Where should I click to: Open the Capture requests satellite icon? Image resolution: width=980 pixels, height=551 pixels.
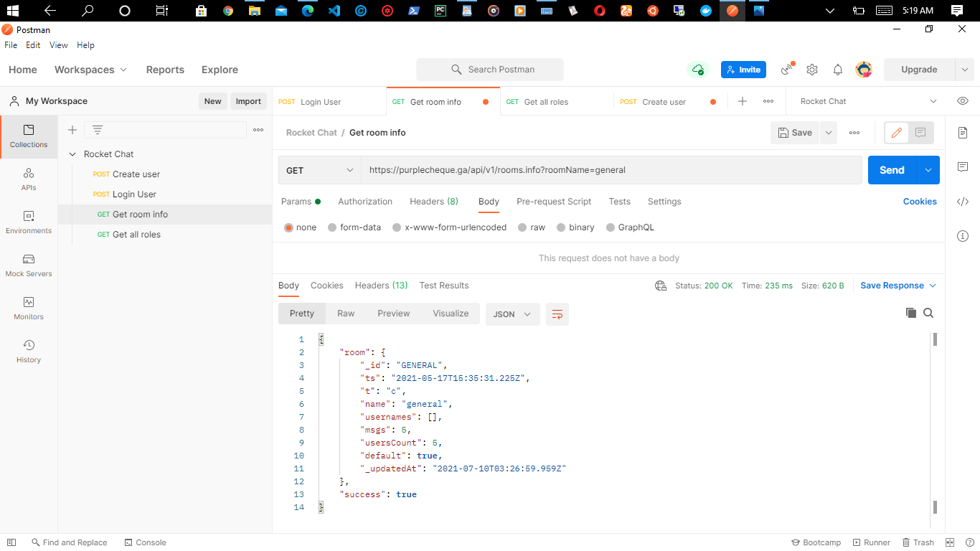click(786, 69)
